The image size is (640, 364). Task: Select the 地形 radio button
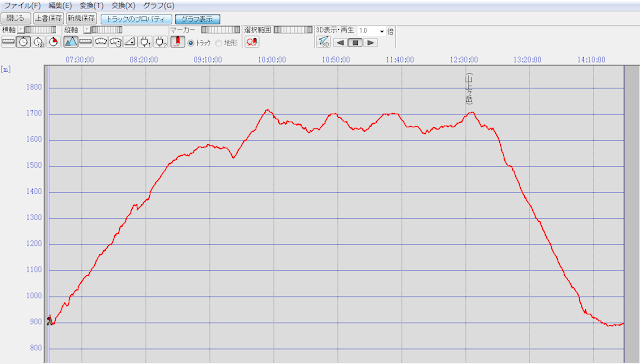[x=219, y=43]
